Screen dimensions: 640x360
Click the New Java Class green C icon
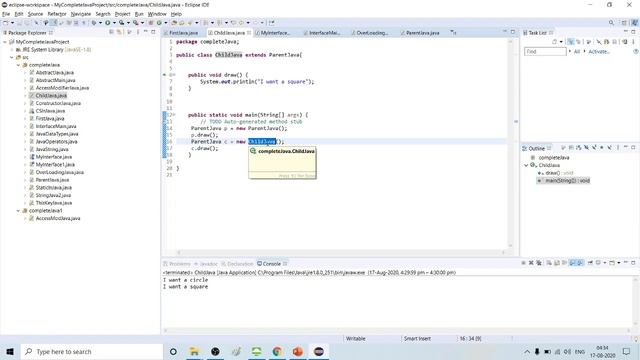click(159, 23)
